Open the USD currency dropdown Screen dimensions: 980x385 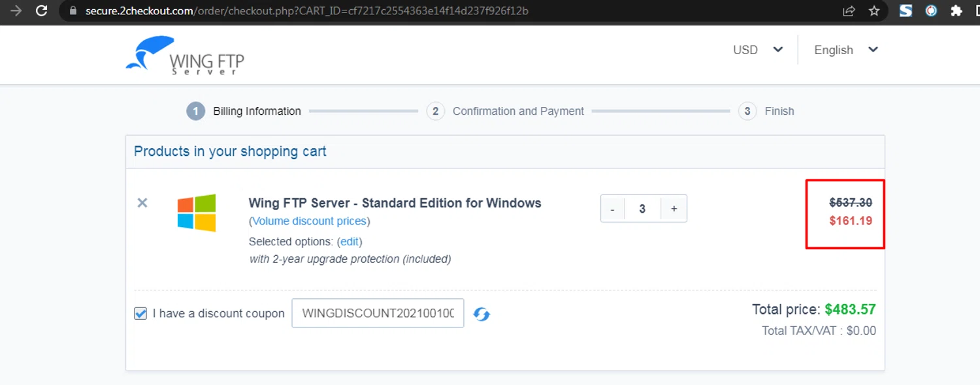(x=758, y=50)
